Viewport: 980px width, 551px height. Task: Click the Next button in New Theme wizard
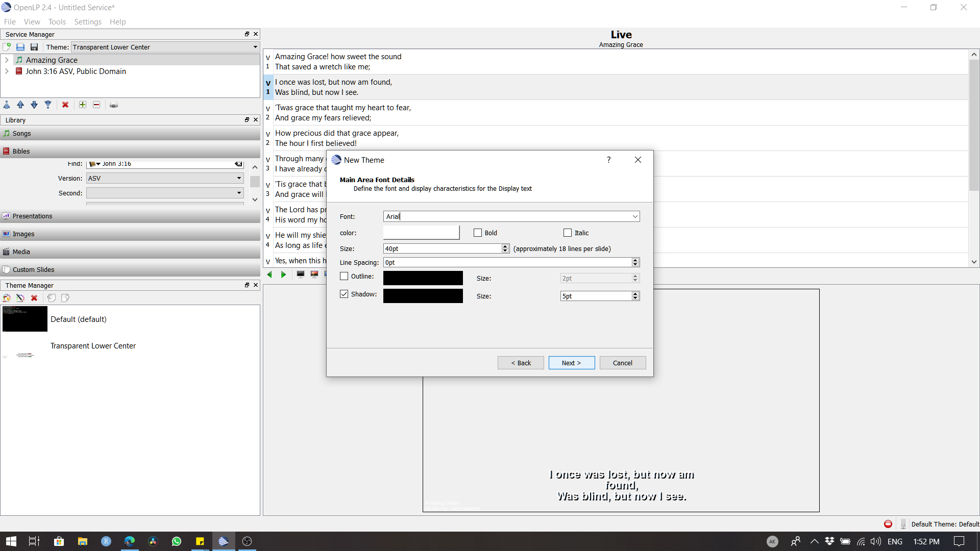click(571, 363)
